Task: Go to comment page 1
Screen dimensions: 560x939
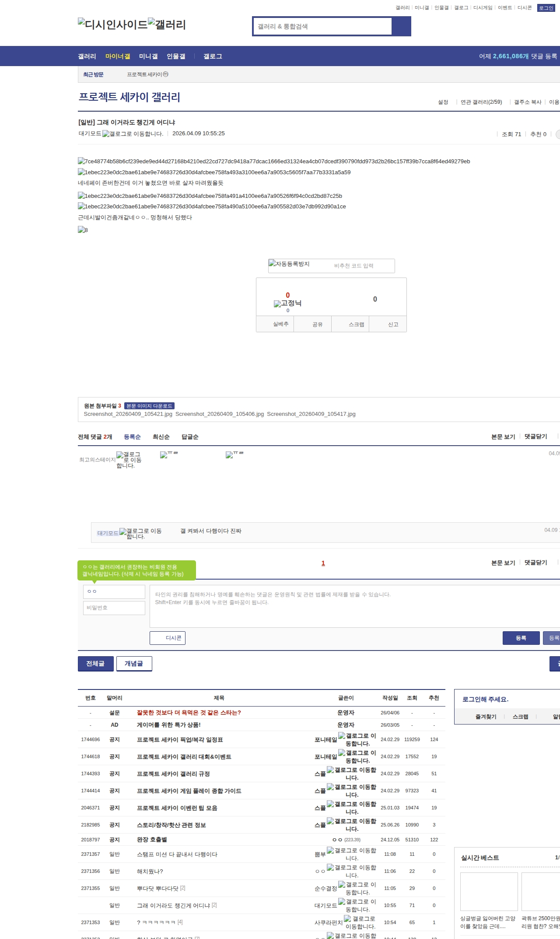Action: 323,563
